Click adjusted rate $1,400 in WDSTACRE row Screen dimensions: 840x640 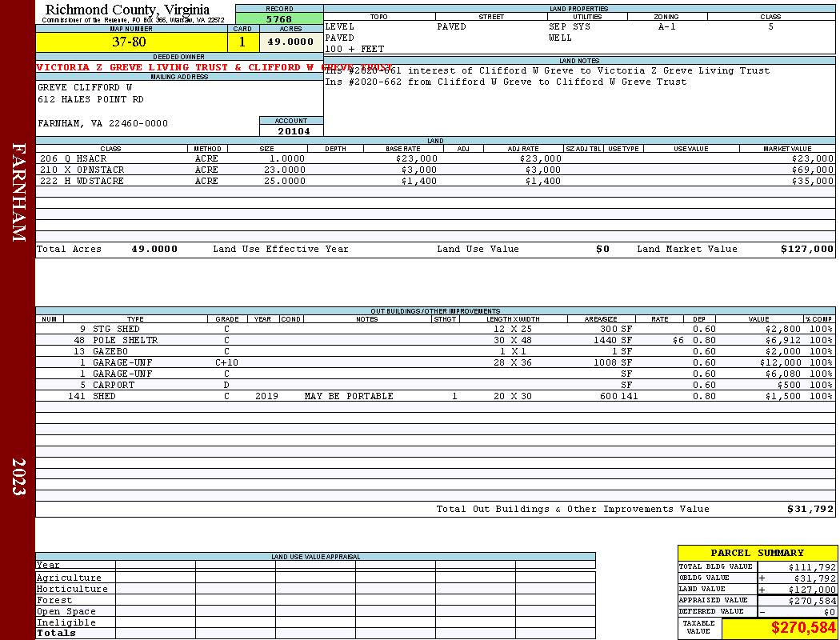click(x=542, y=181)
